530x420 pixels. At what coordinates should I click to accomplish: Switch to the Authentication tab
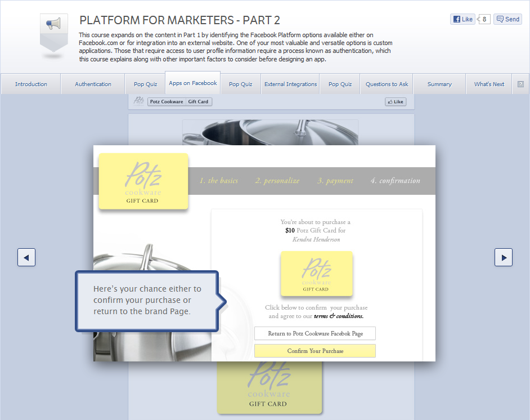[93, 84]
